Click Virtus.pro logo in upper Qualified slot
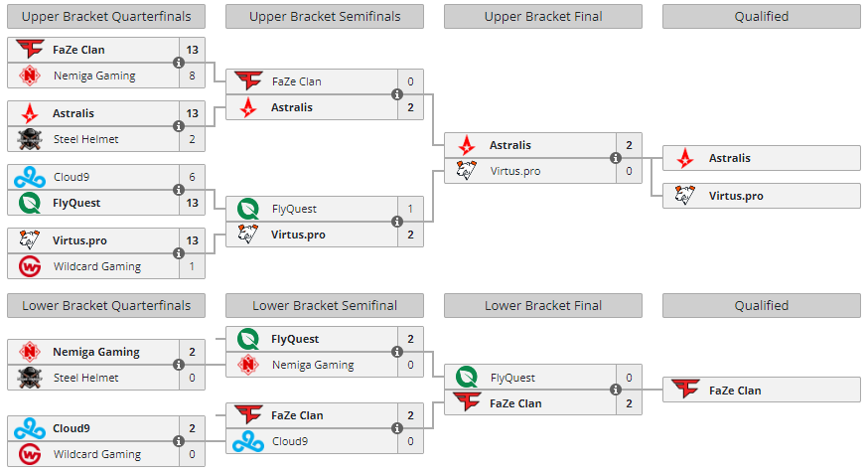868x472 pixels. pos(685,196)
